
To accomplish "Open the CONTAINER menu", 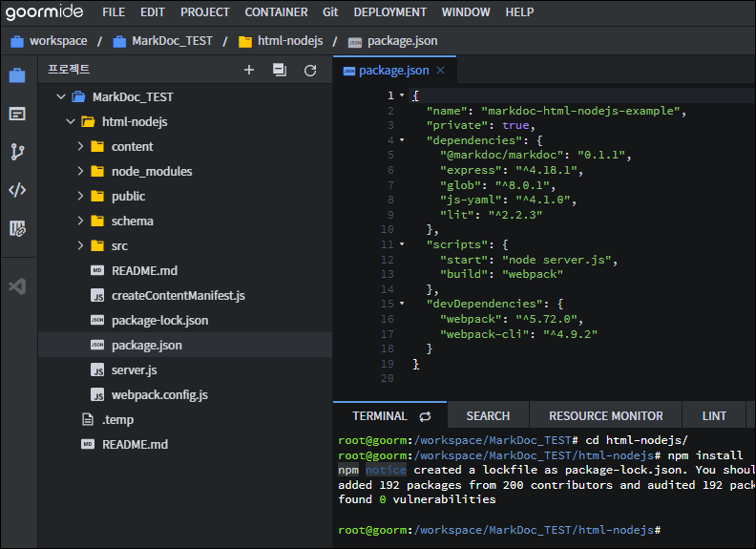I will pos(276,12).
